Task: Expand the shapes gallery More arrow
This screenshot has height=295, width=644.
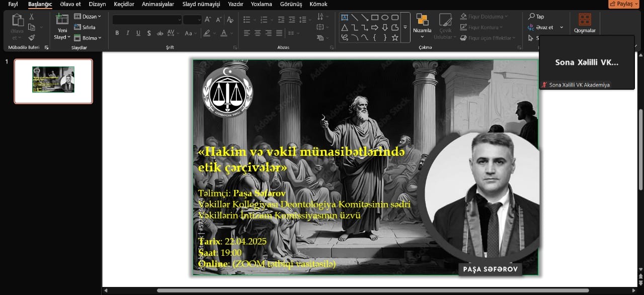Action: pyautogui.click(x=405, y=27)
